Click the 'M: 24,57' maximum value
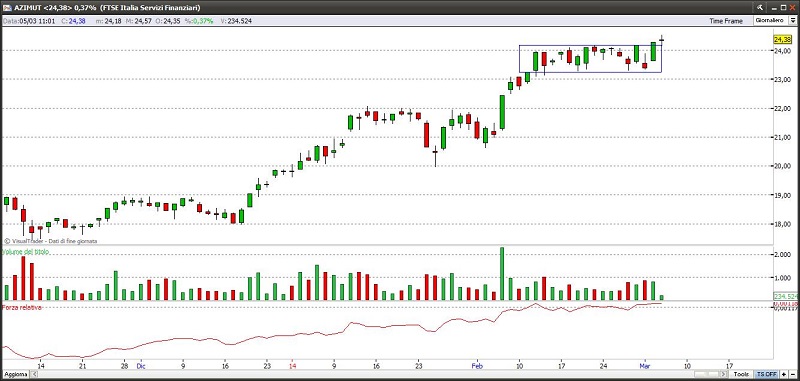800x381 pixels. click(139, 21)
